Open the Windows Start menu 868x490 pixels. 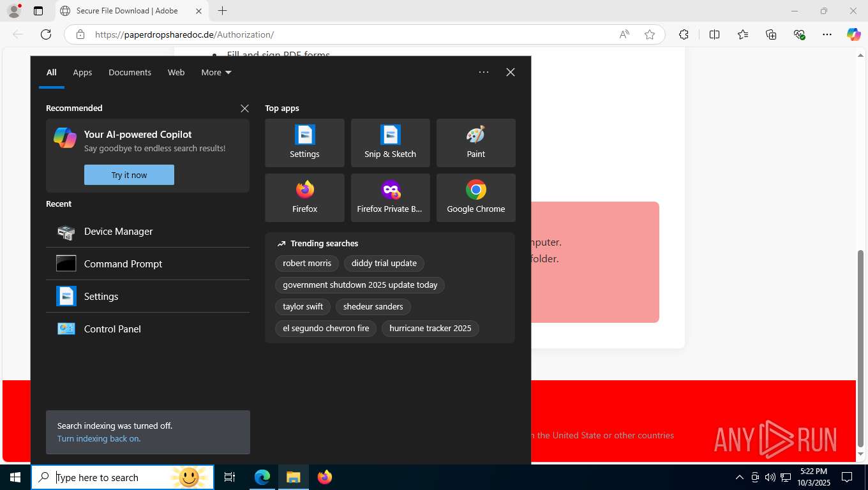(x=15, y=477)
